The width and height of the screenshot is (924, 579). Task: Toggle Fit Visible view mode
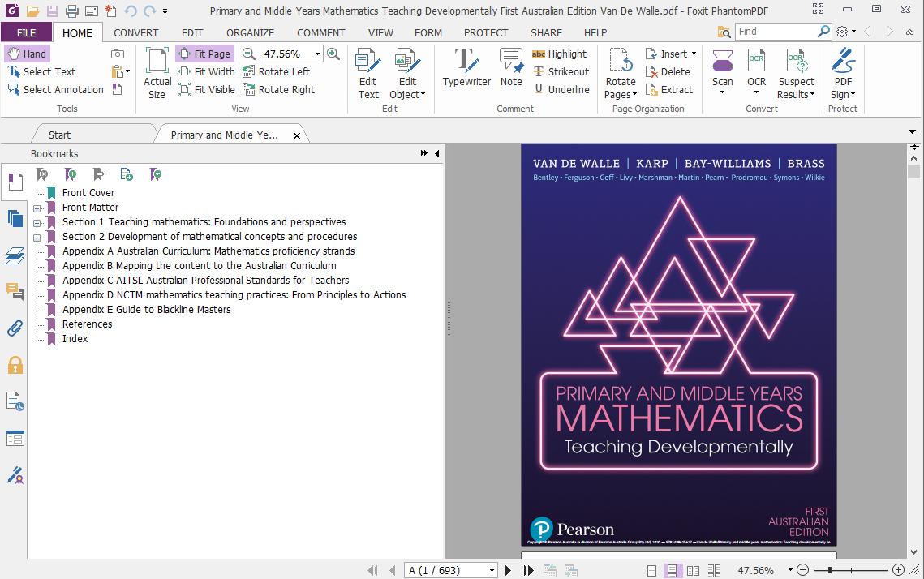(207, 89)
